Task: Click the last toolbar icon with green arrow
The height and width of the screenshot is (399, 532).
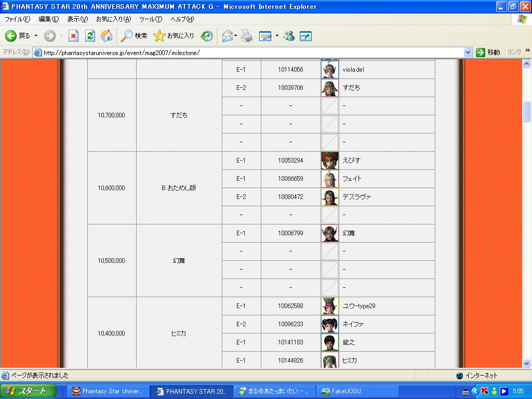Action: click(x=305, y=36)
